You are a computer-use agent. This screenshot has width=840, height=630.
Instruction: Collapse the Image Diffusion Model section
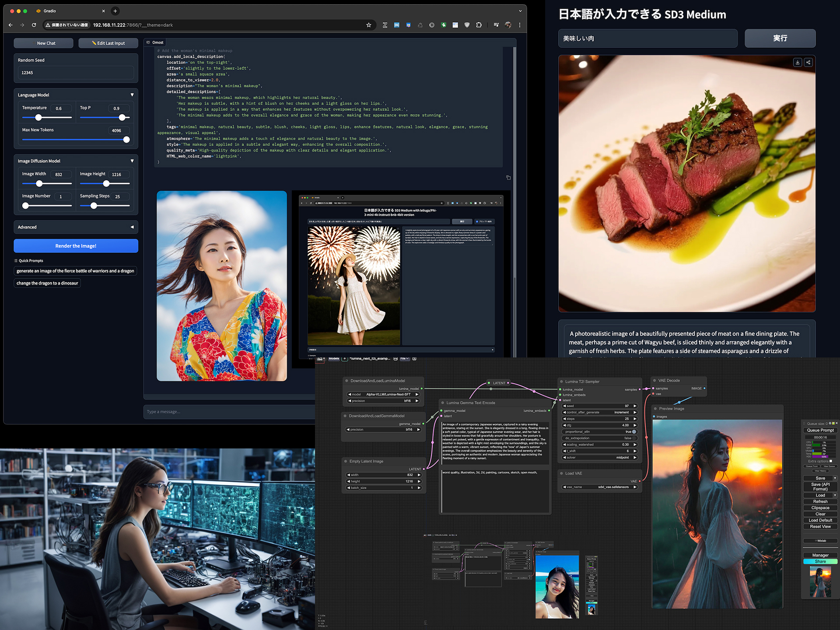tap(132, 161)
